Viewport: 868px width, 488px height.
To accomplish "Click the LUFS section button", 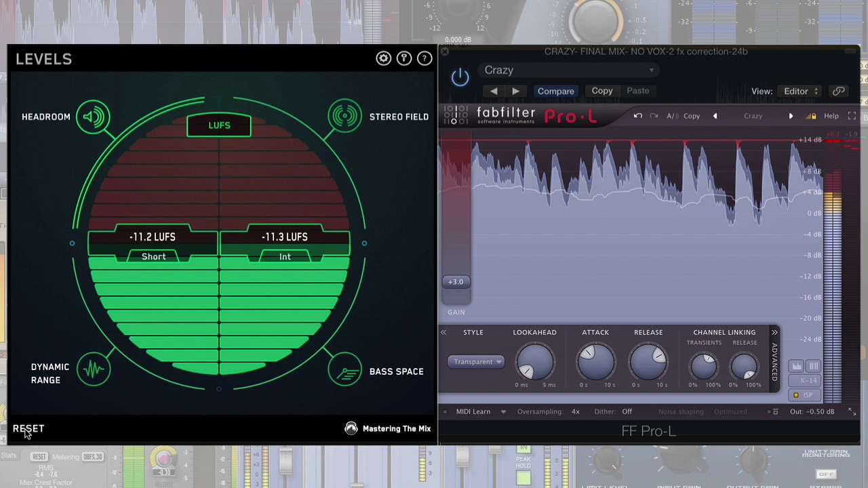I will pos(219,125).
